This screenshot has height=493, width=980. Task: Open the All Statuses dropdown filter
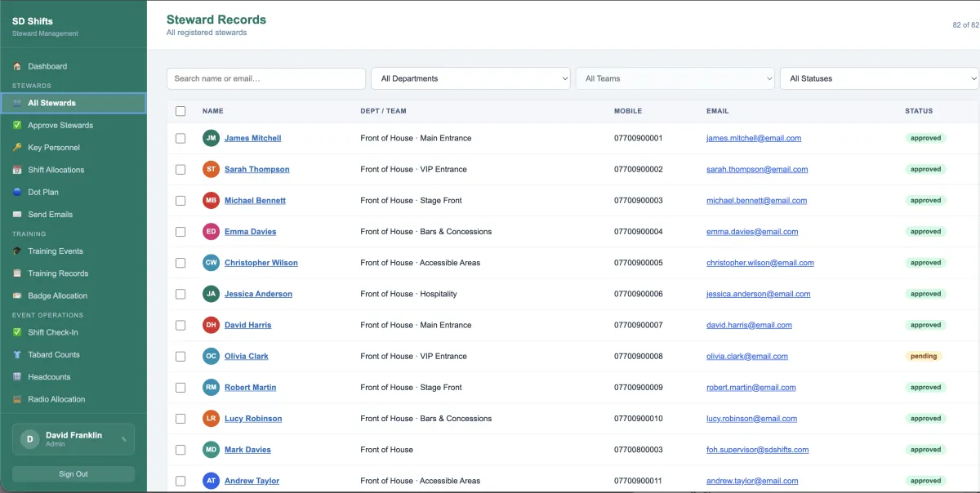[x=879, y=78]
